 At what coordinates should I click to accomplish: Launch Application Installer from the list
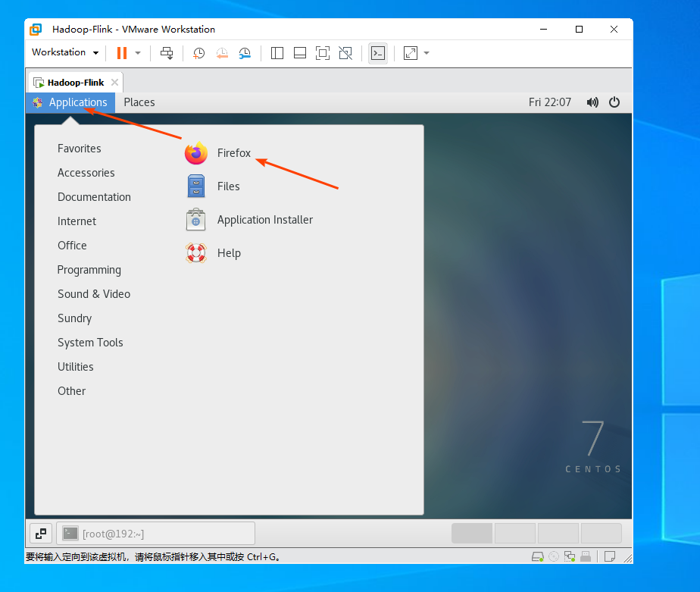pos(264,220)
